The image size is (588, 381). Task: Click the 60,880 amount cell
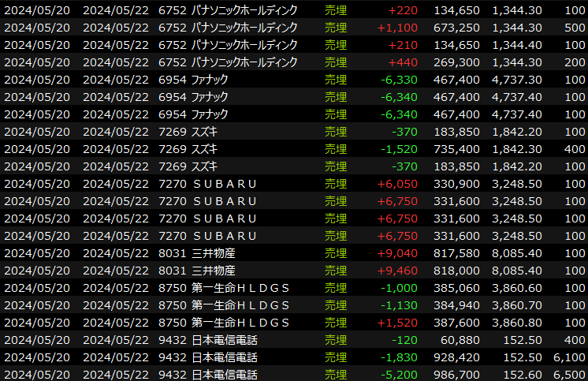(460, 340)
